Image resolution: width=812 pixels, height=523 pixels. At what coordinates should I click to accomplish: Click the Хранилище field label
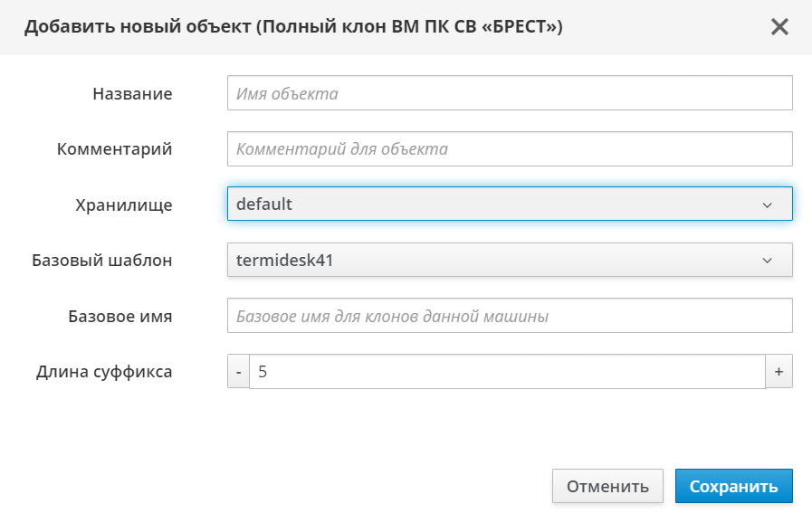(x=124, y=205)
